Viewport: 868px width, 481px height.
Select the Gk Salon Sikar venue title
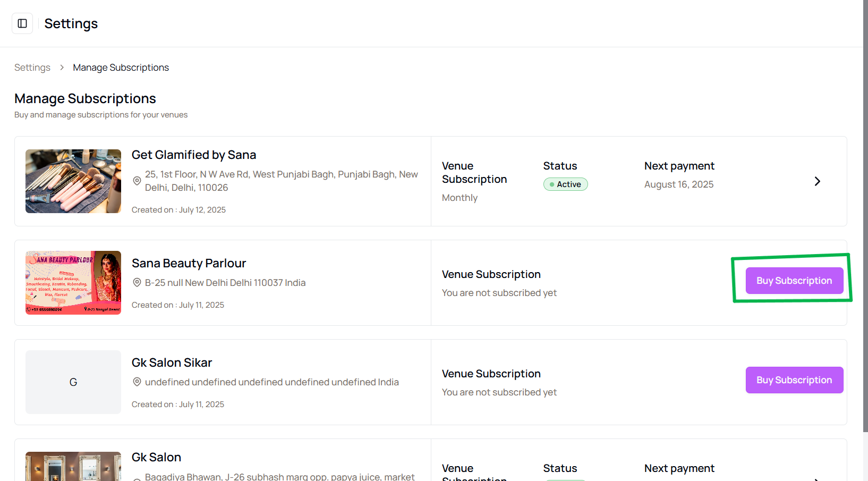172,362
